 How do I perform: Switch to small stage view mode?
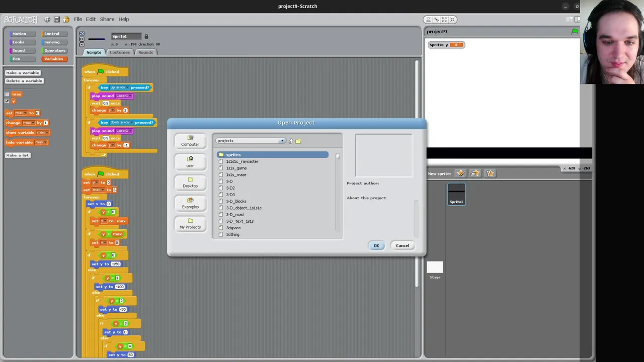570,19
